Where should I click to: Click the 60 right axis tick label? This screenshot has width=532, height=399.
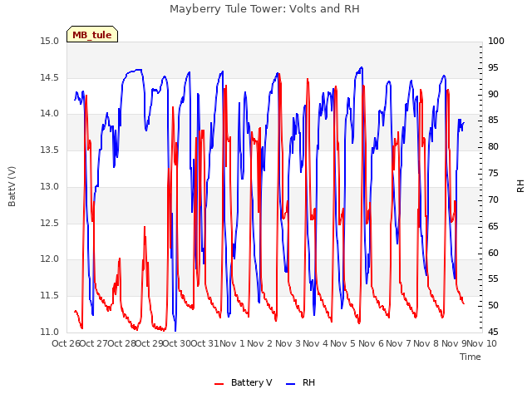[493, 253]
